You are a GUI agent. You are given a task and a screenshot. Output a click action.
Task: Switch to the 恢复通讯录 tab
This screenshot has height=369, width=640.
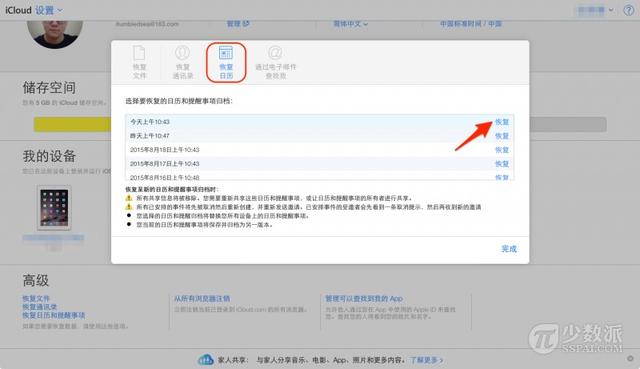tap(182, 62)
